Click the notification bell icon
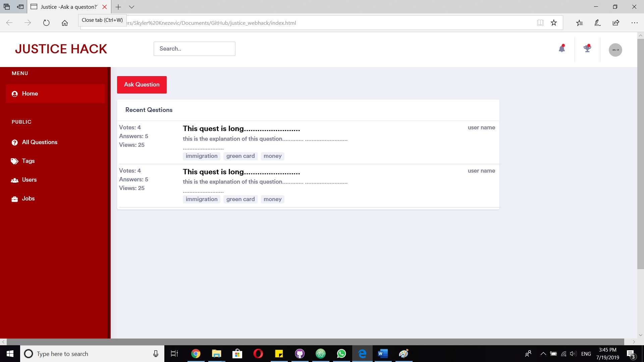This screenshot has height=362, width=644. click(562, 49)
